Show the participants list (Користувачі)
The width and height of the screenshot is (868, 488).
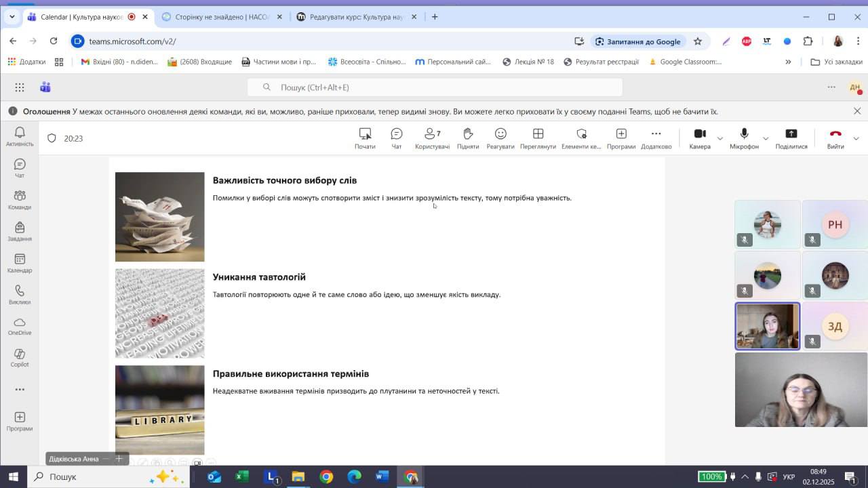tap(432, 138)
